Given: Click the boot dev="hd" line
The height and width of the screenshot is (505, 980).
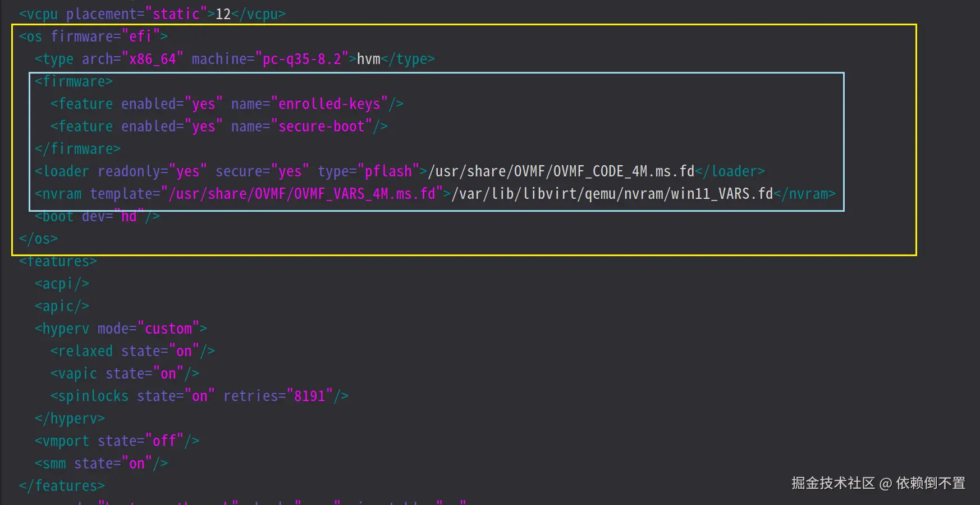Looking at the screenshot, I should pos(97,216).
